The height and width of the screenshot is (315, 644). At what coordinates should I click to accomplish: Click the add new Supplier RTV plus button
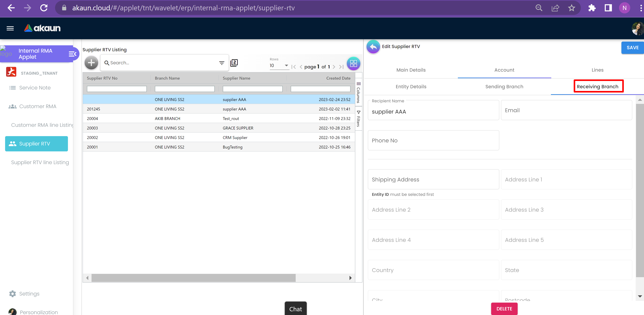[x=91, y=63]
